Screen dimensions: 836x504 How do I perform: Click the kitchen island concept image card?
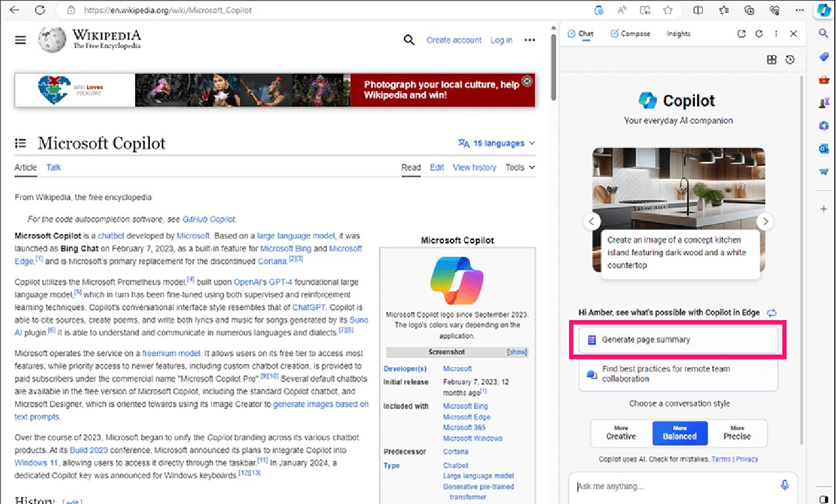[x=679, y=212]
